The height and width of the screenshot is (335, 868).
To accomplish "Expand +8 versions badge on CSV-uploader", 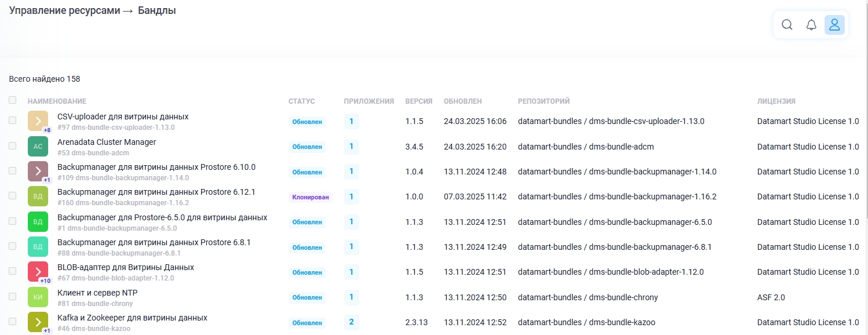I will pyautogui.click(x=47, y=130).
